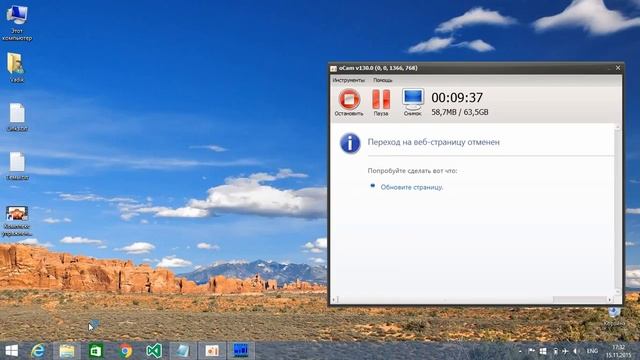Click the Попробуйте сделать вот что text
Viewport: 640px width, 360px height.
pos(412,171)
